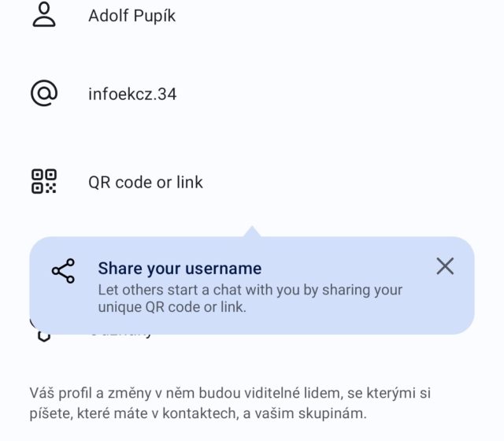Click the share icon in the tooltip

(x=63, y=271)
